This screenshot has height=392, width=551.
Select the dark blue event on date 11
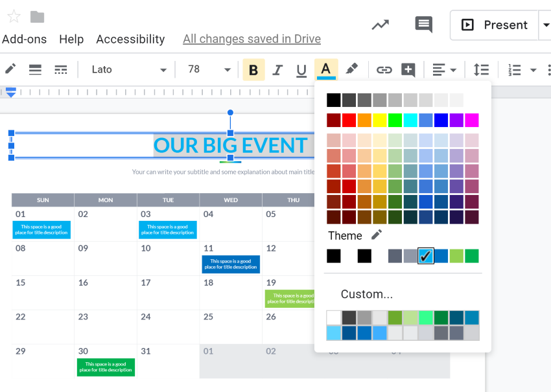[231, 264]
